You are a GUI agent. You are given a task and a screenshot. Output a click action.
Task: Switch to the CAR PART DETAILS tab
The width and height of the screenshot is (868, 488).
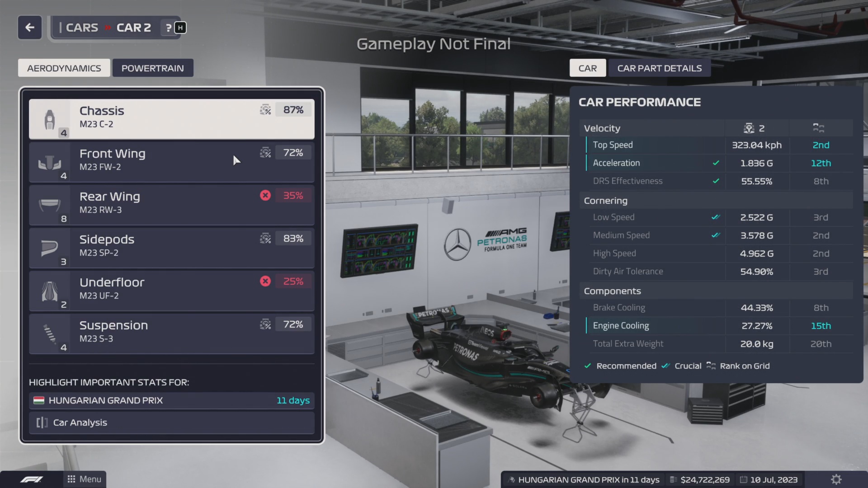(x=659, y=68)
